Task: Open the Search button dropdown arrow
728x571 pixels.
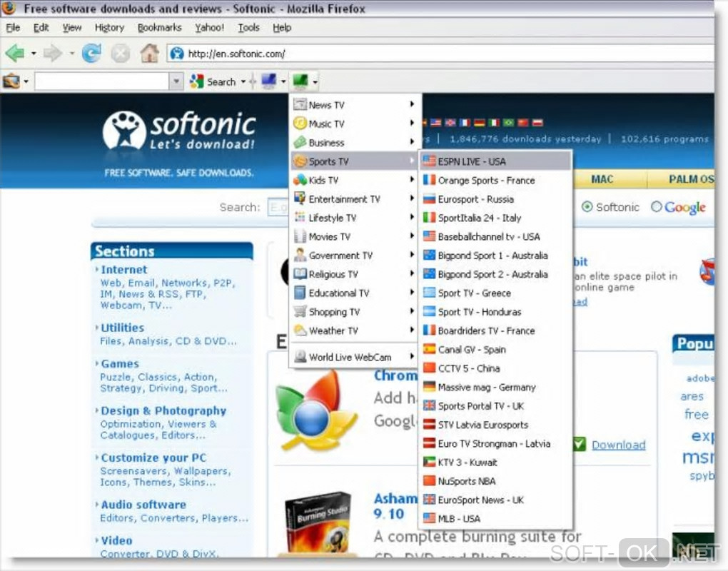Action: (243, 82)
